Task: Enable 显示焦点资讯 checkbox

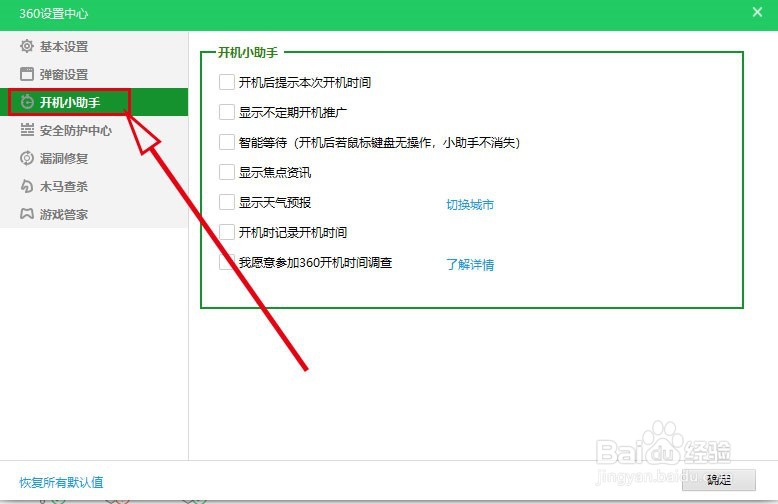Action: (x=227, y=172)
